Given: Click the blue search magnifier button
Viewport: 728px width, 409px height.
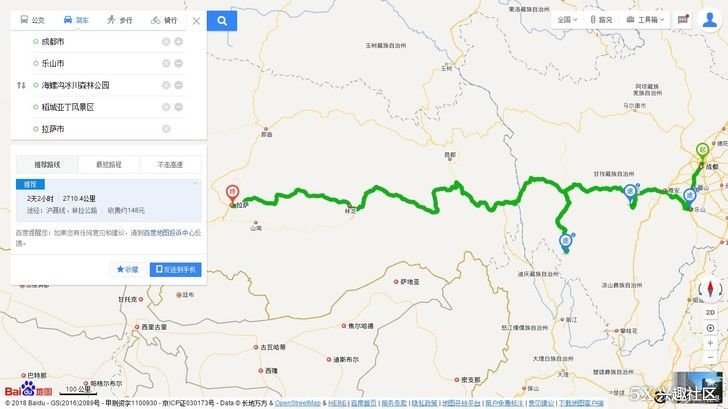Looking at the screenshot, I should tap(222, 21).
